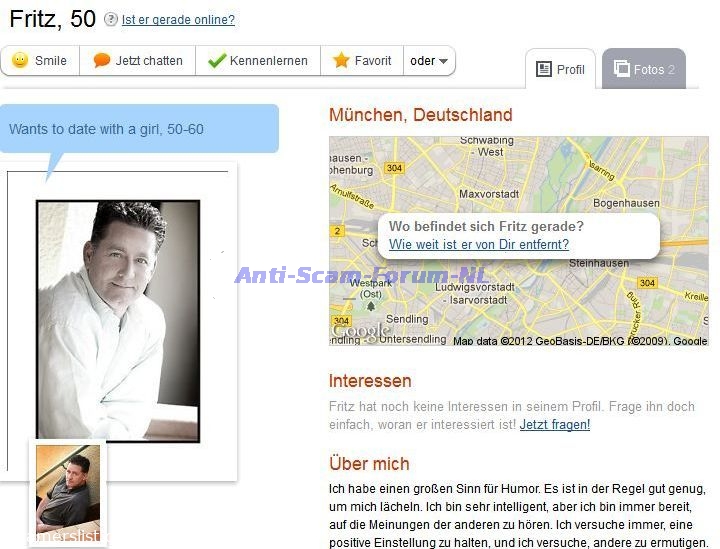Click the question mark help icon

click(x=111, y=20)
